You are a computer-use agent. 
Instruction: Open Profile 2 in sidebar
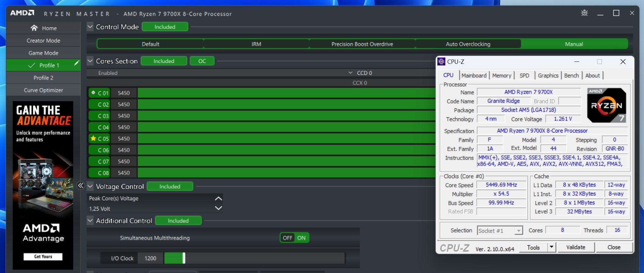click(43, 78)
